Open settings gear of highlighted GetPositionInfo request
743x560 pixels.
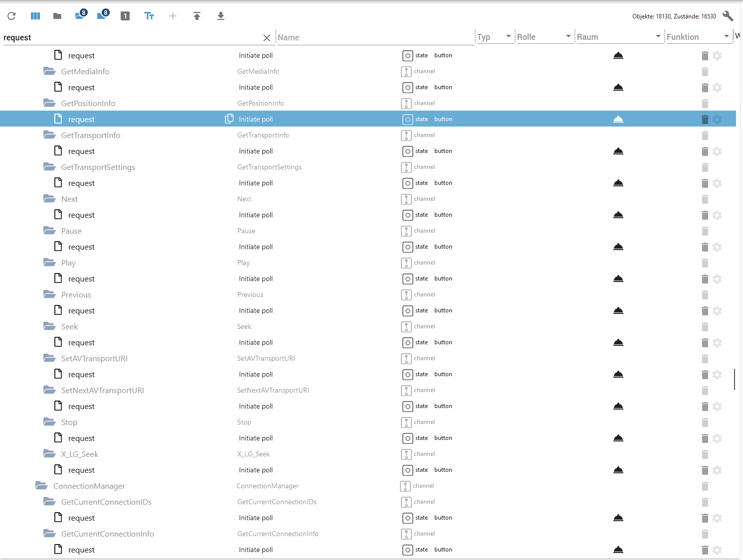pyautogui.click(x=717, y=119)
